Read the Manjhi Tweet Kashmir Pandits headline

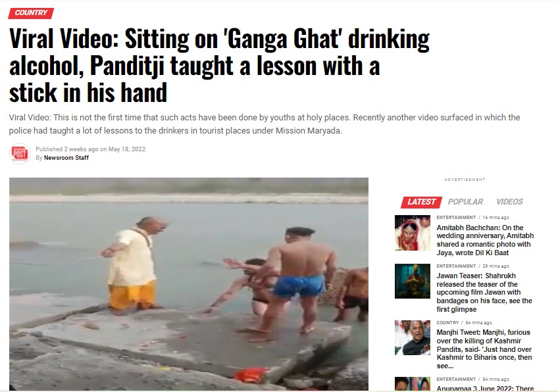[x=484, y=349]
